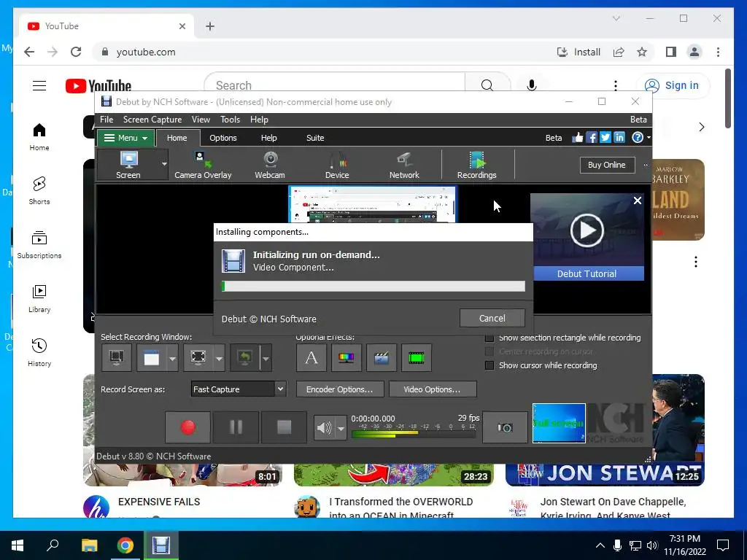Click Cancel in Installing components dialog
The width and height of the screenshot is (747, 560).
coord(492,318)
